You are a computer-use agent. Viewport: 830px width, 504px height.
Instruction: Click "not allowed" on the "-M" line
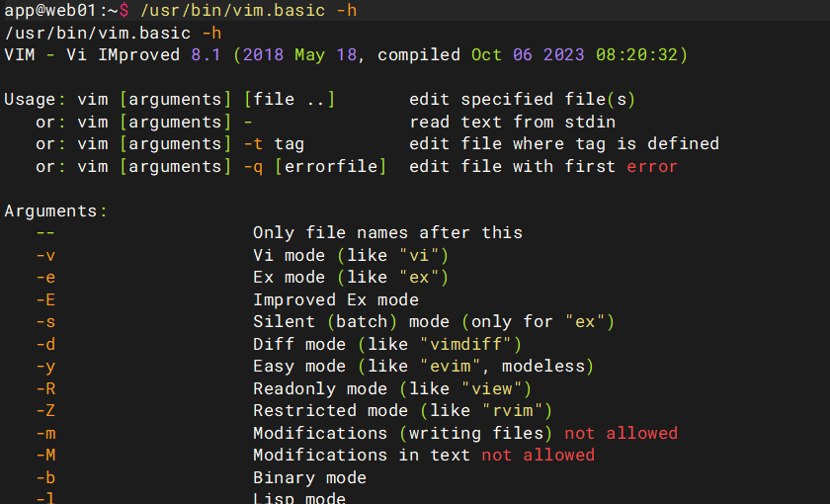[539, 456]
